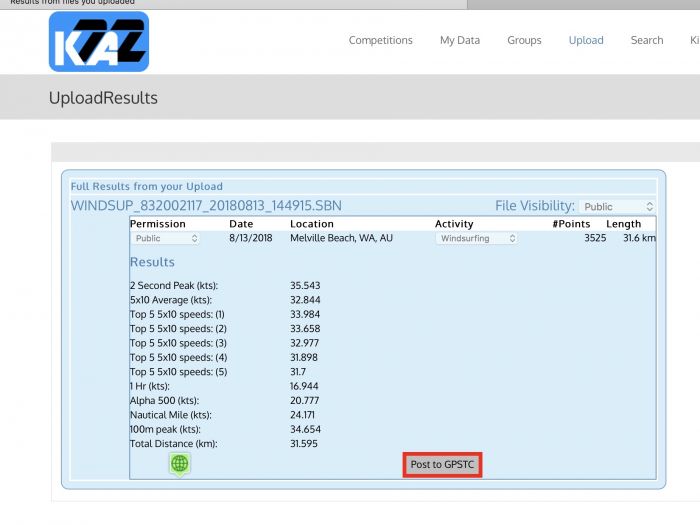Click the UploadResults page heading
700x525 pixels.
pos(103,98)
